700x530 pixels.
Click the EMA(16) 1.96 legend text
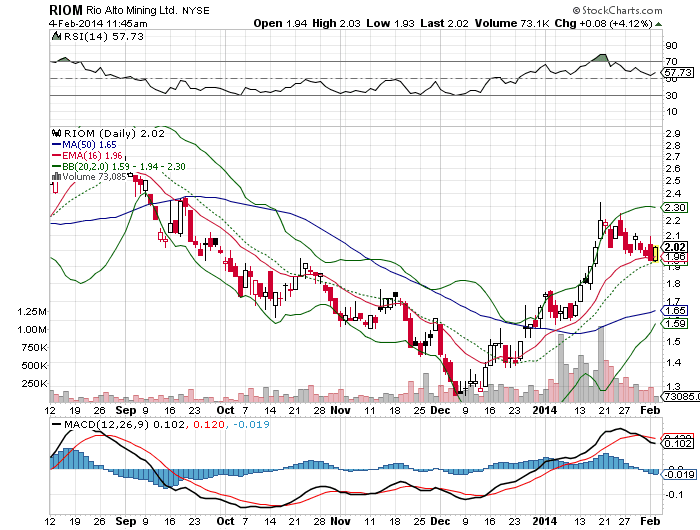click(x=92, y=155)
